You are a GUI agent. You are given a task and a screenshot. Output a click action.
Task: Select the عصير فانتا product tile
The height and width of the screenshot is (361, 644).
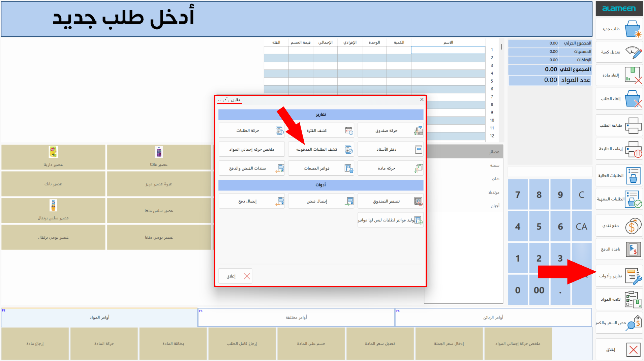pos(159,157)
